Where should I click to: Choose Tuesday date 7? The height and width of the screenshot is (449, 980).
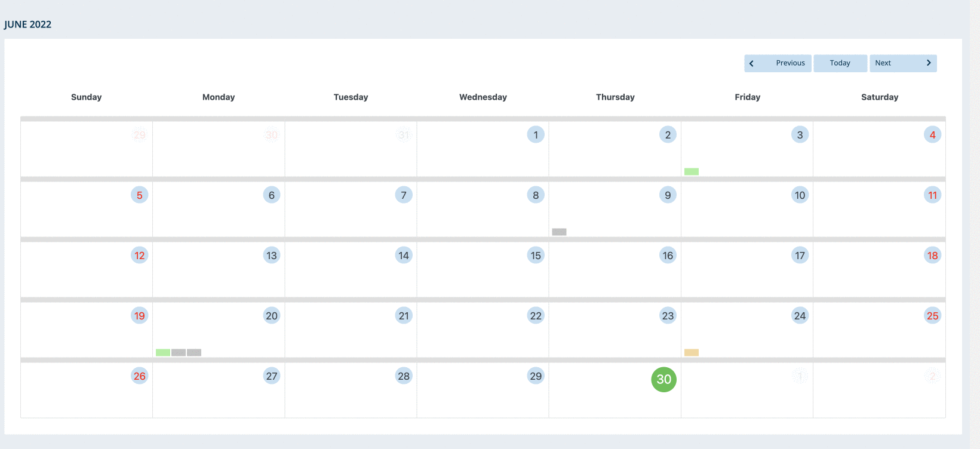coord(404,195)
